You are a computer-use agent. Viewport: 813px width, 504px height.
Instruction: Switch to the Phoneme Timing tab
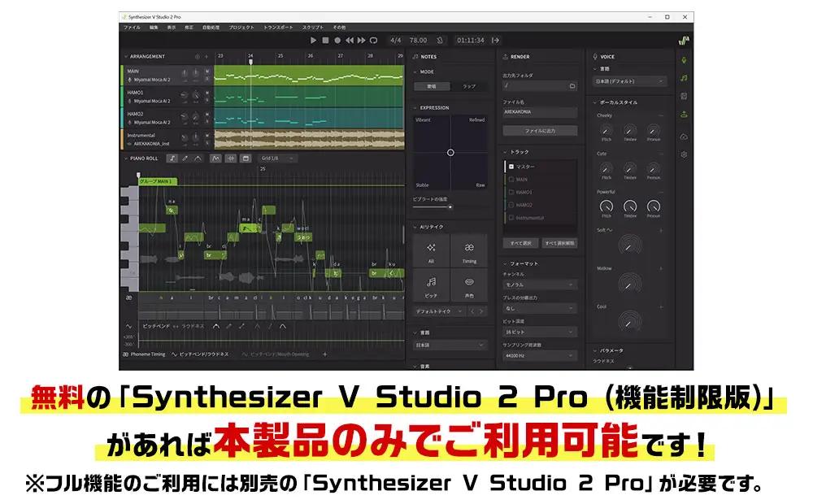pos(144,354)
